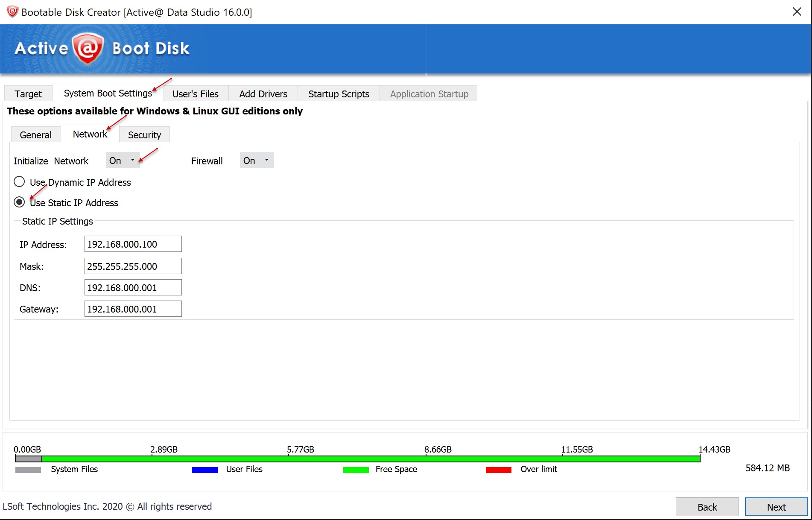Switch to the User's Files tab
Viewport: 812px width, 520px height.
click(x=196, y=93)
